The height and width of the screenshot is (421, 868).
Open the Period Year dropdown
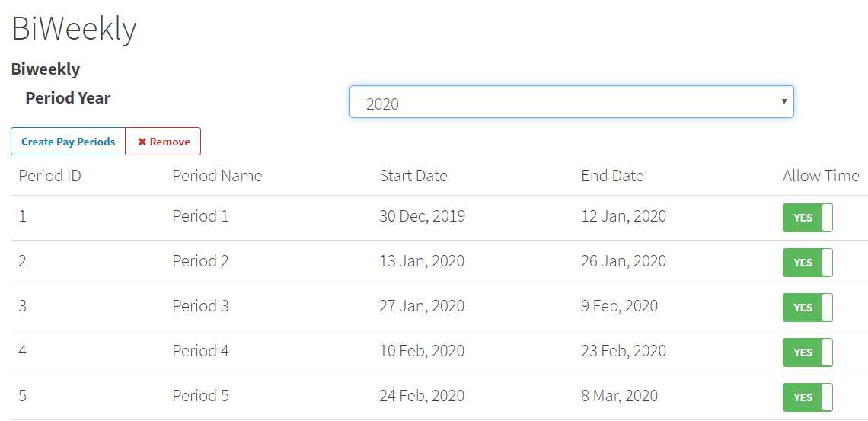(571, 102)
